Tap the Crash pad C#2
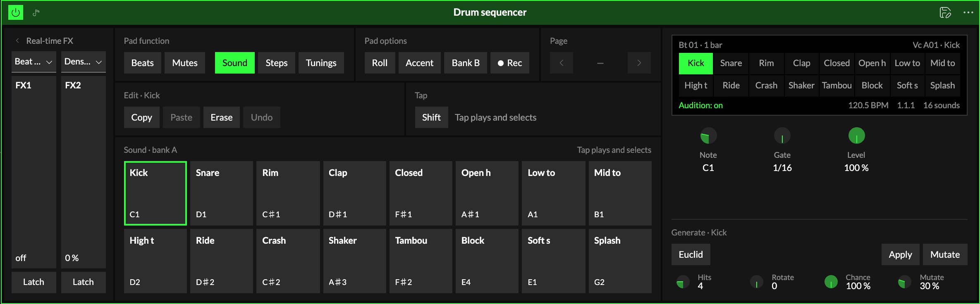The image size is (980, 304). click(x=288, y=261)
